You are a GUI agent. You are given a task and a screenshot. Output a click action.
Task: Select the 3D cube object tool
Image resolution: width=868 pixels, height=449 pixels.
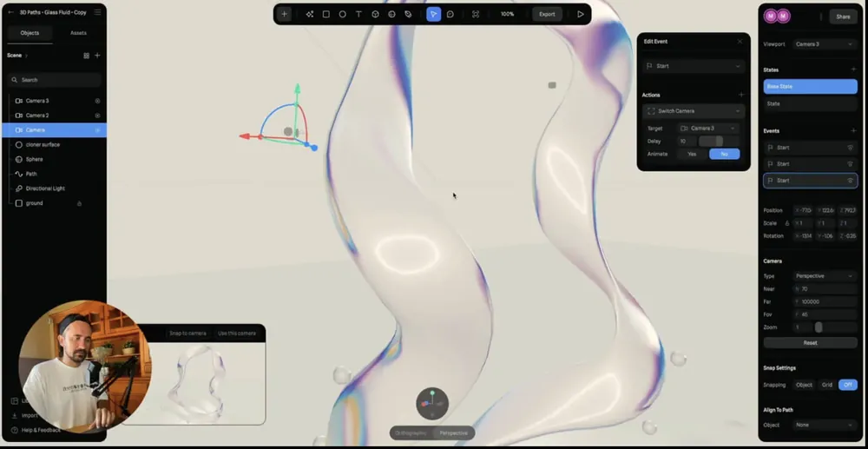tap(375, 15)
